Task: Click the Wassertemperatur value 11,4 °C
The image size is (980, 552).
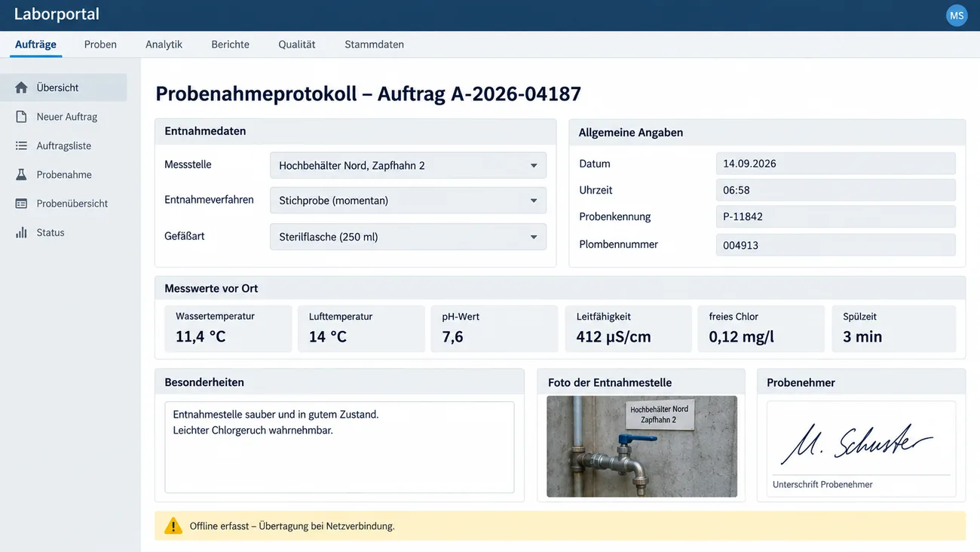Action: coord(201,336)
